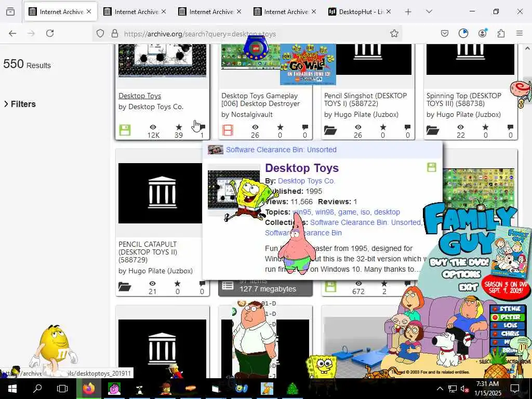Click the circular toolbar icon beside Pocket
Screen dimensions: 532x399
pos(463,33)
